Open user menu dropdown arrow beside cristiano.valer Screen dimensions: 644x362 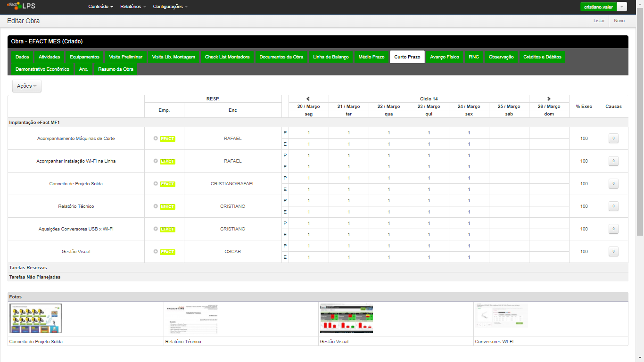622,7
